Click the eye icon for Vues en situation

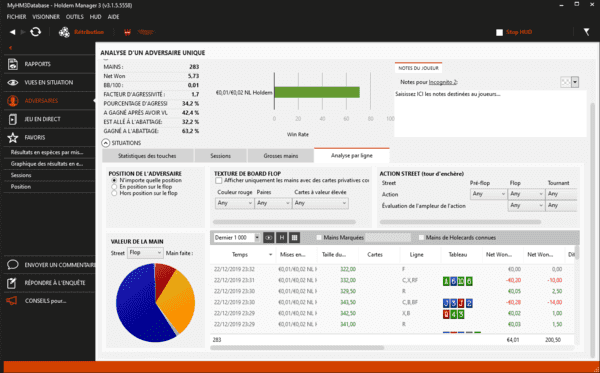pyautogui.click(x=13, y=83)
